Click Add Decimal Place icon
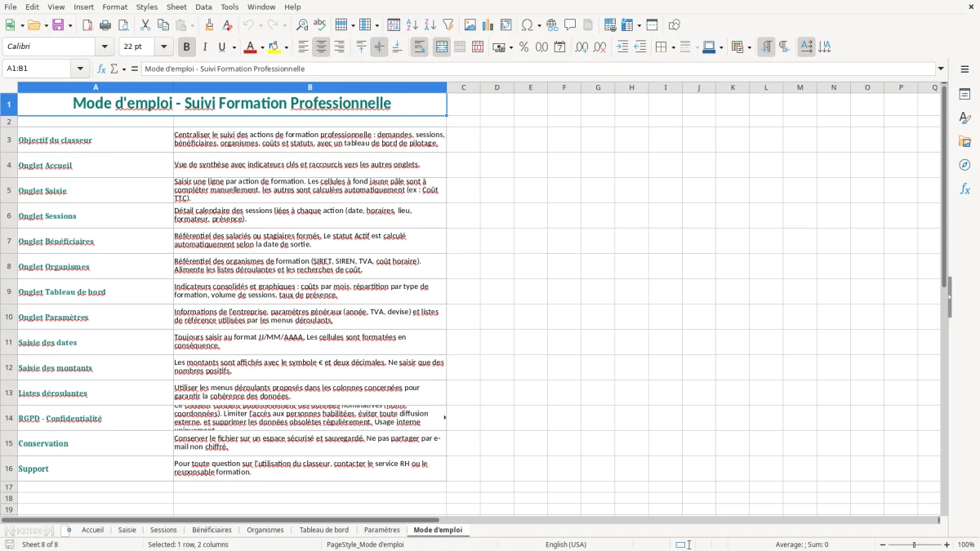Screen dimensions: 980x551 (x=582, y=47)
